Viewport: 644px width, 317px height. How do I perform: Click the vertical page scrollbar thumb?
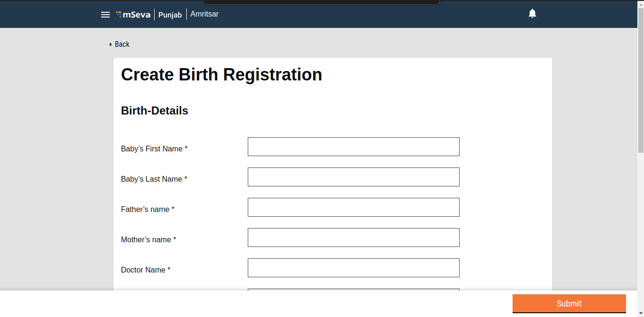pos(641,80)
